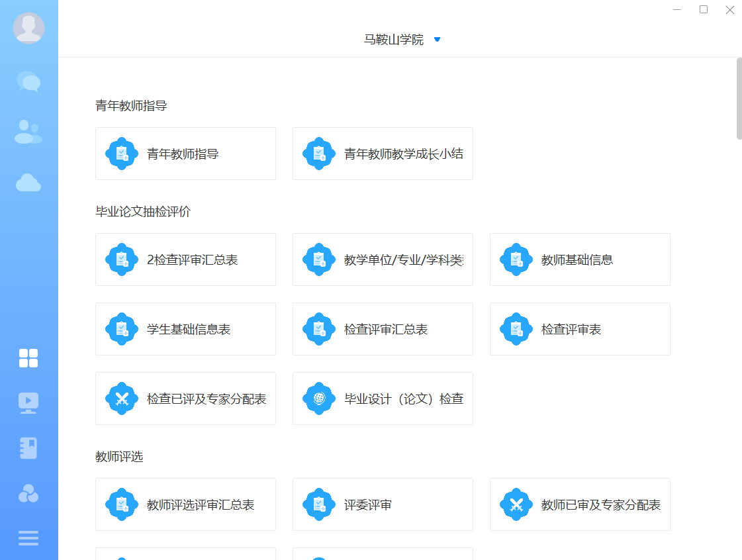Viewport: 742px width, 560px height.
Task: Open the 检查评审表 entry
Action: (x=580, y=329)
